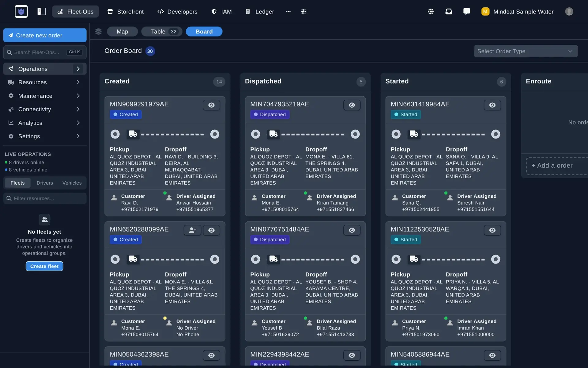Screen dimensions: 588x368
Task: Focus the Filter resources field
Action: (x=45, y=198)
